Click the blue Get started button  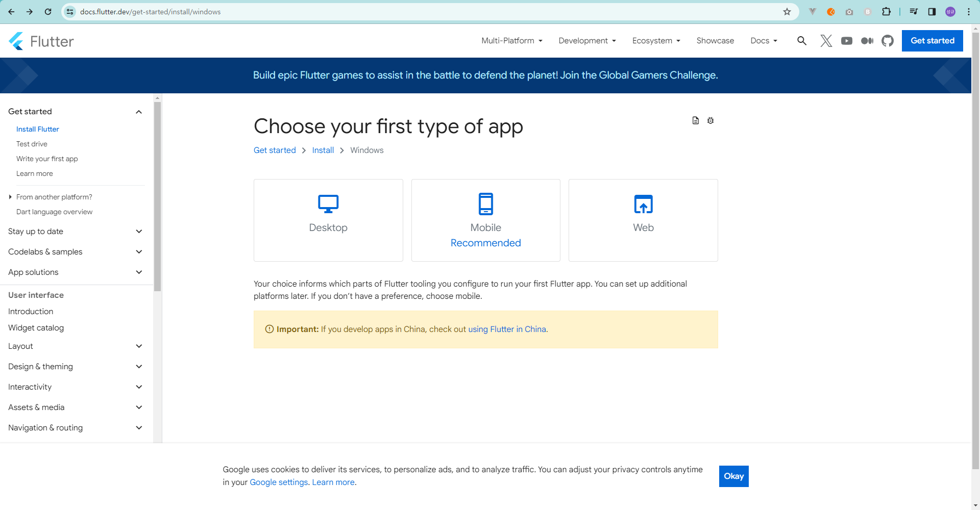[x=933, y=41]
